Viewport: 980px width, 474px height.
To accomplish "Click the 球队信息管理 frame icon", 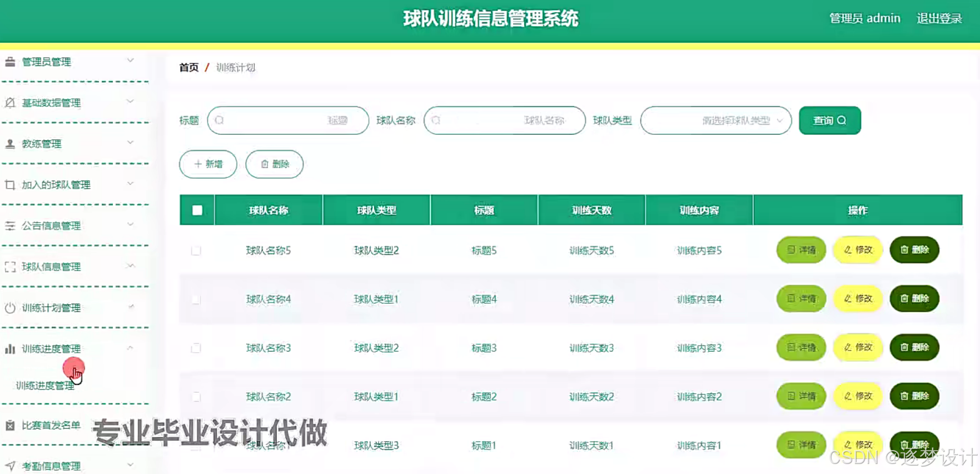I will pyautogui.click(x=10, y=266).
